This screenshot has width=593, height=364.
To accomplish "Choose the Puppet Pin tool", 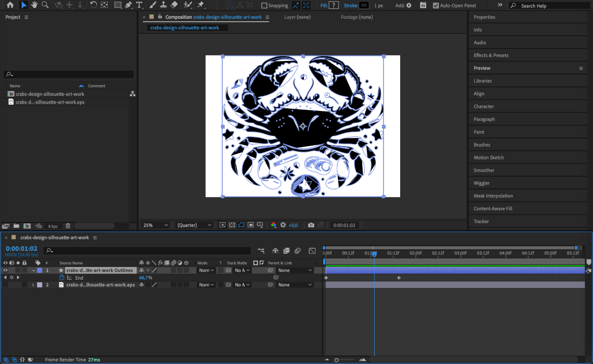I will pos(201,5).
